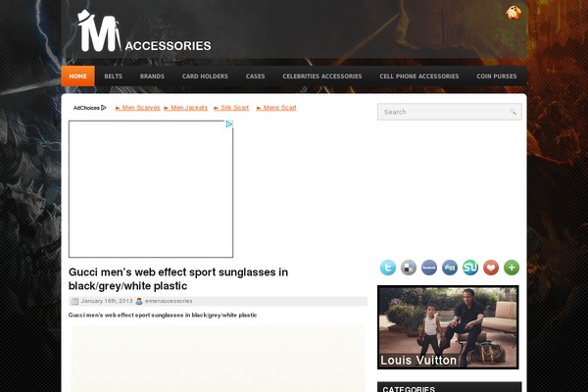Open the Cases menu item
The image size is (588, 392).
[x=256, y=76]
